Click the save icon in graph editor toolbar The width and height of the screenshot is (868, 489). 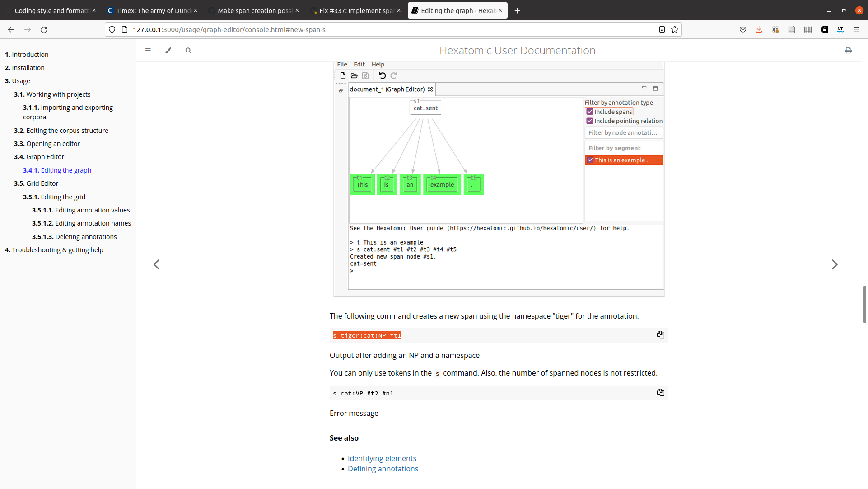click(x=365, y=75)
